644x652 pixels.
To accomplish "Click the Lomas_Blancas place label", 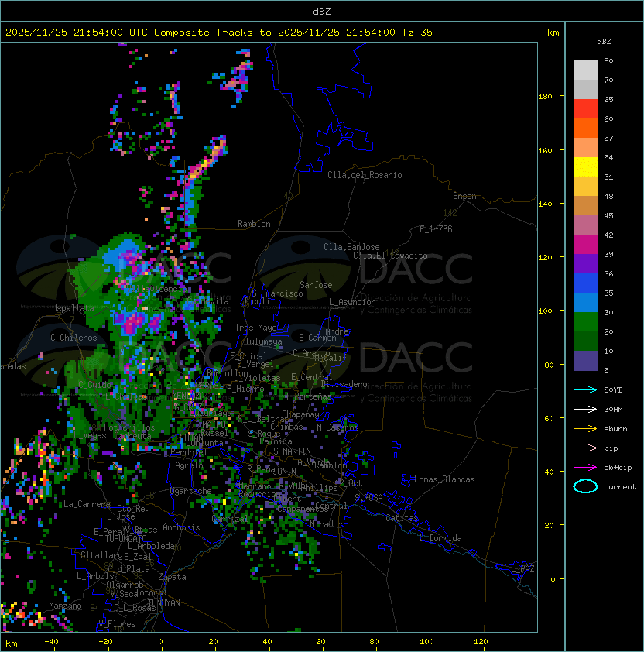I will point(444,479).
